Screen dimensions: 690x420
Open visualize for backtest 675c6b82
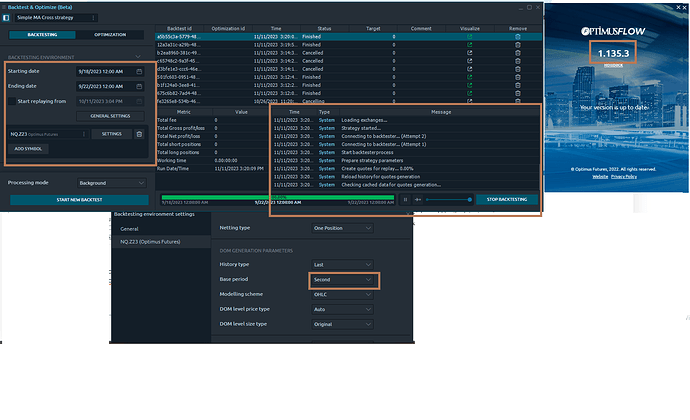[470, 93]
